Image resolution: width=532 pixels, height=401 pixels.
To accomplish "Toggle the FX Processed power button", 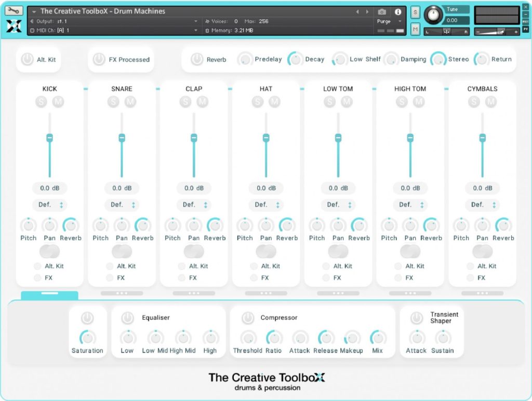I will [x=99, y=59].
